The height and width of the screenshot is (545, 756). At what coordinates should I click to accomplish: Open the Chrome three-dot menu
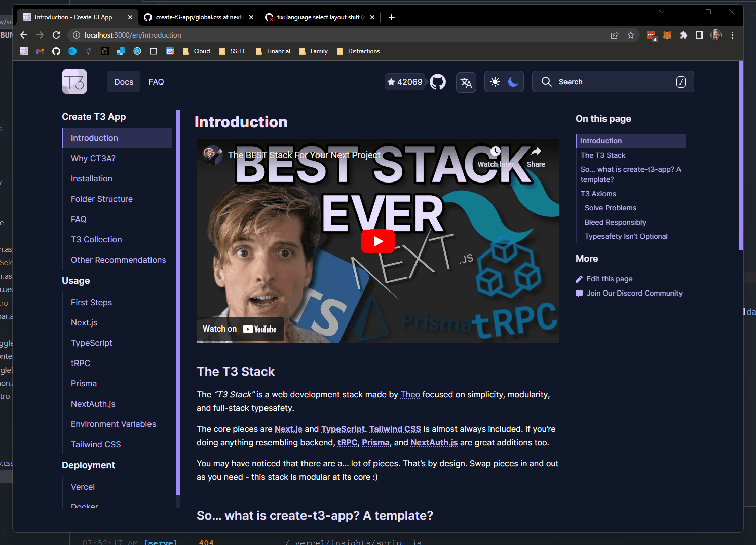732,35
